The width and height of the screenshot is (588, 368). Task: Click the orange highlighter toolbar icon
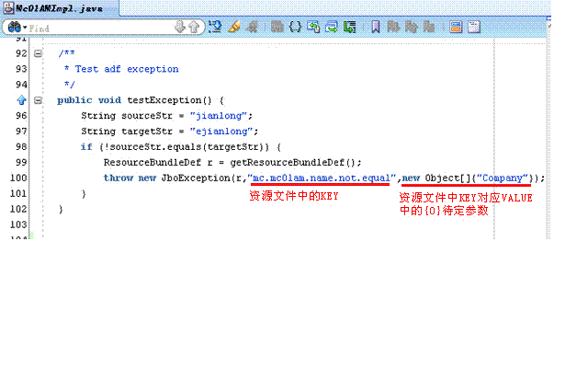[234, 27]
